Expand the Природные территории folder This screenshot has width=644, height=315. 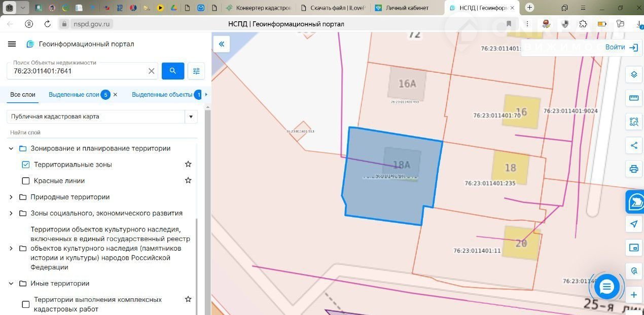click(11, 197)
